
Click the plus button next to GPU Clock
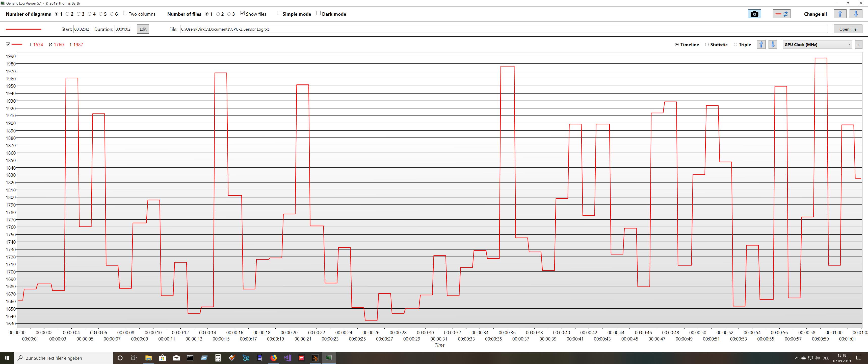pos(859,44)
